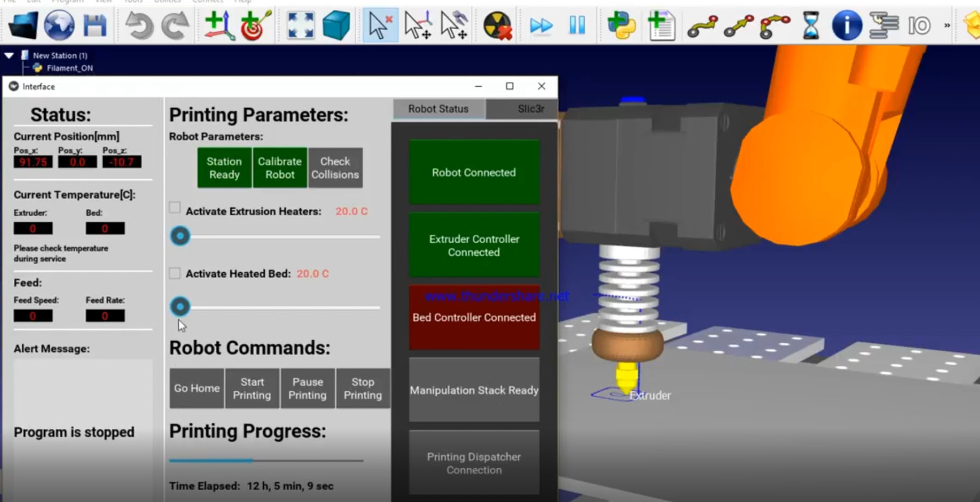The height and width of the screenshot is (502, 980).
Task: Click Stop Printing
Action: tap(363, 388)
